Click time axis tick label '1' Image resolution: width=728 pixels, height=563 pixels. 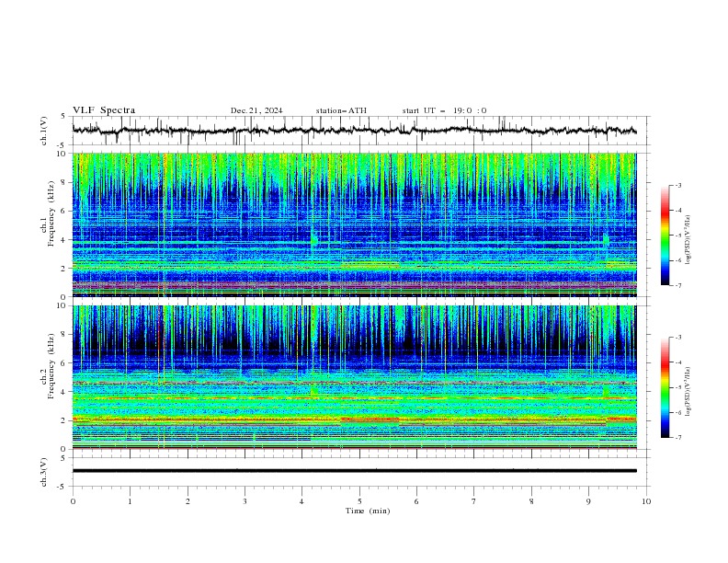pos(130,501)
